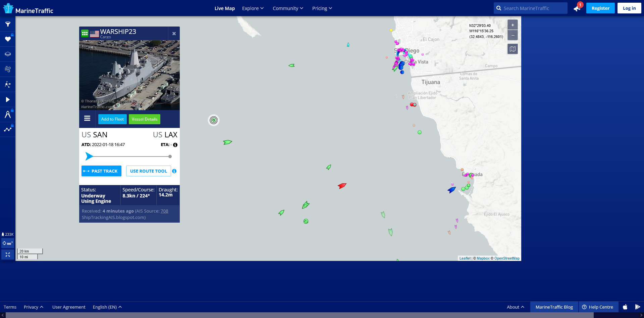Screen dimensions: 644x318
Task: Zoom in the map with plus button
Action: click(x=513, y=25)
